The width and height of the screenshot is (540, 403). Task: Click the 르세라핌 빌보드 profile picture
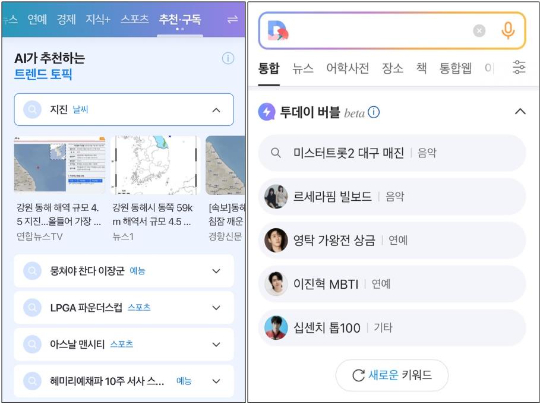pos(276,196)
